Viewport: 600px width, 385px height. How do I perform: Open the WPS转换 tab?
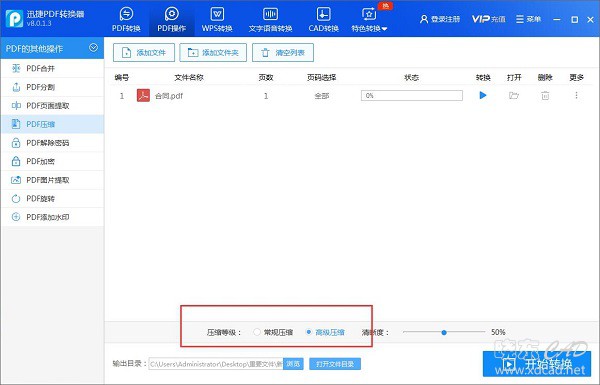217,19
